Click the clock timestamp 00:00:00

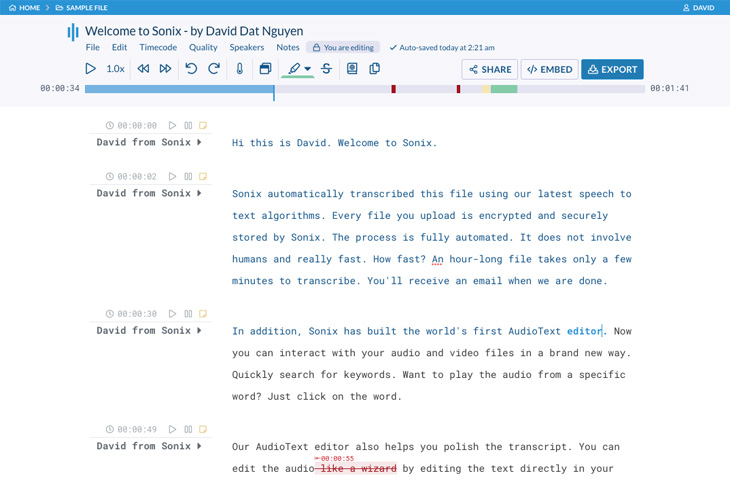pyautogui.click(x=131, y=125)
